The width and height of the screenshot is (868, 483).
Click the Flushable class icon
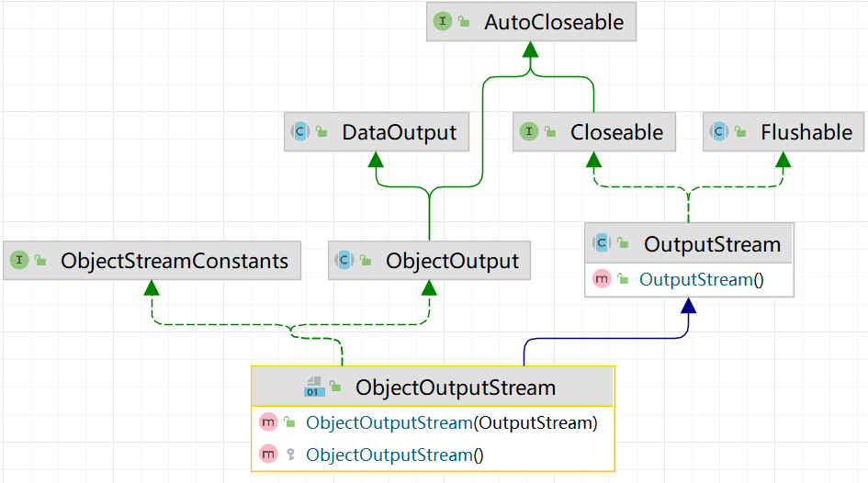coord(719,132)
